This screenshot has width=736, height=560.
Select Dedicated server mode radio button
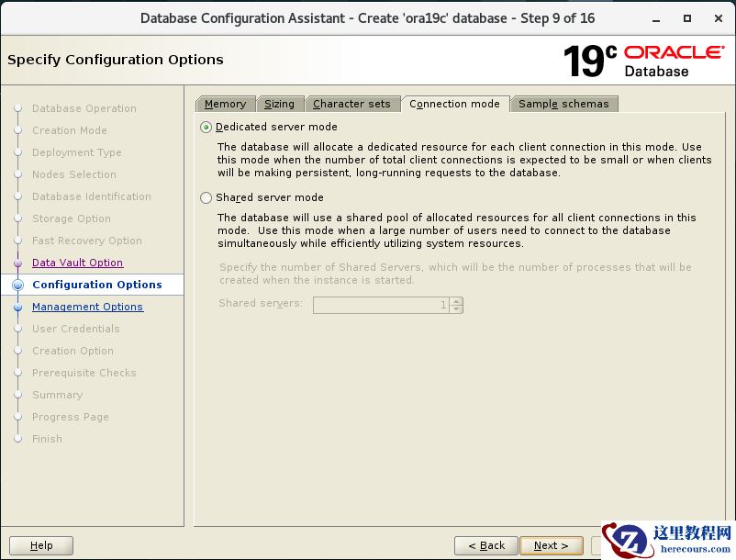[x=206, y=128]
